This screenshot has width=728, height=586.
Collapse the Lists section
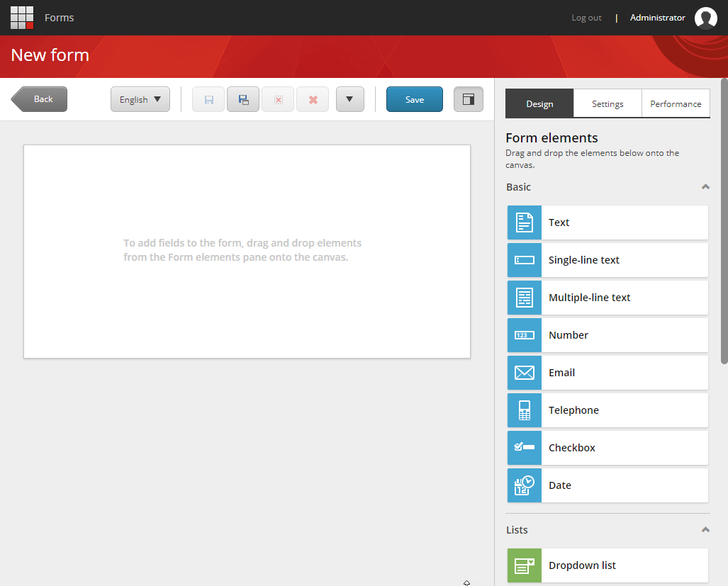coord(705,529)
